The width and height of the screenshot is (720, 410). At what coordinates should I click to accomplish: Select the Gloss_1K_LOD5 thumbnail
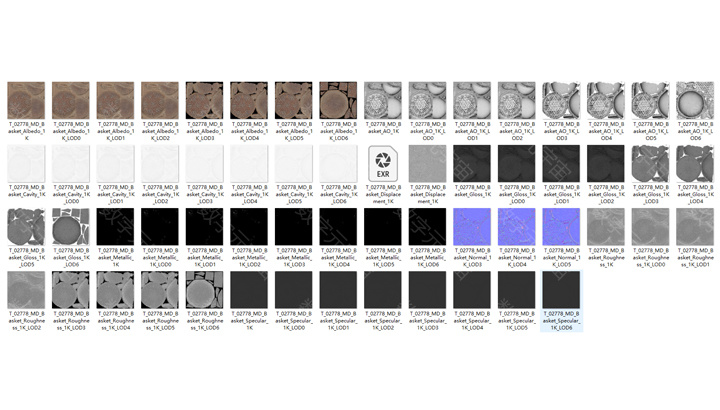click(x=26, y=227)
